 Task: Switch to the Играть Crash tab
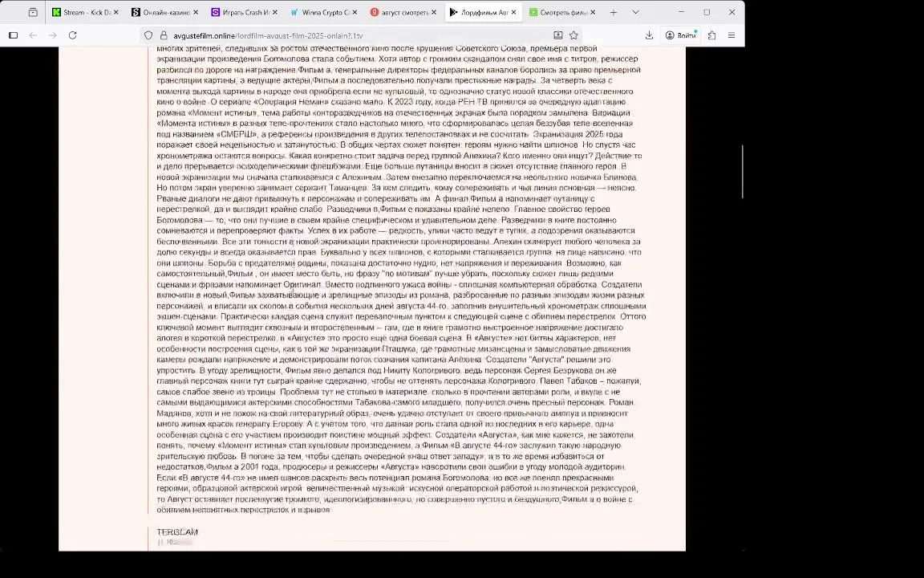click(x=244, y=12)
